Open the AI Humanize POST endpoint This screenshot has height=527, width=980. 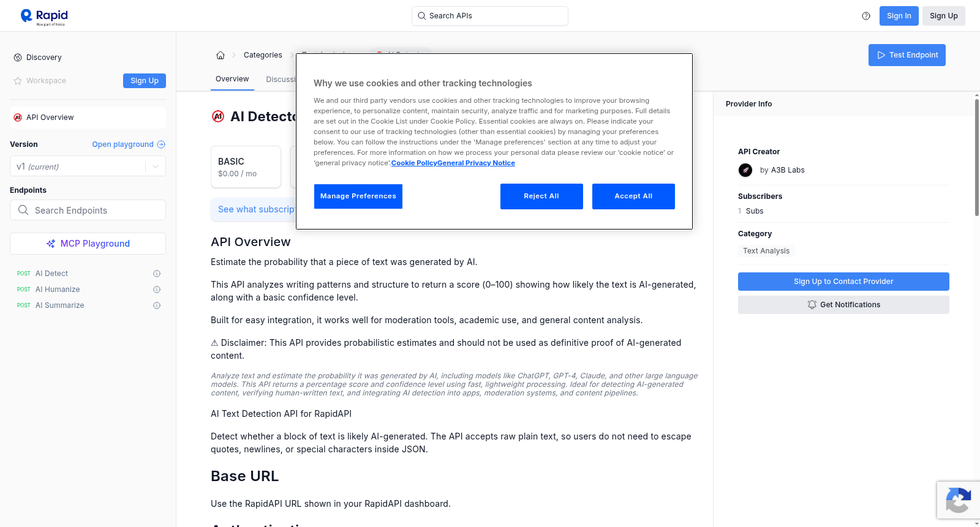[58, 290]
